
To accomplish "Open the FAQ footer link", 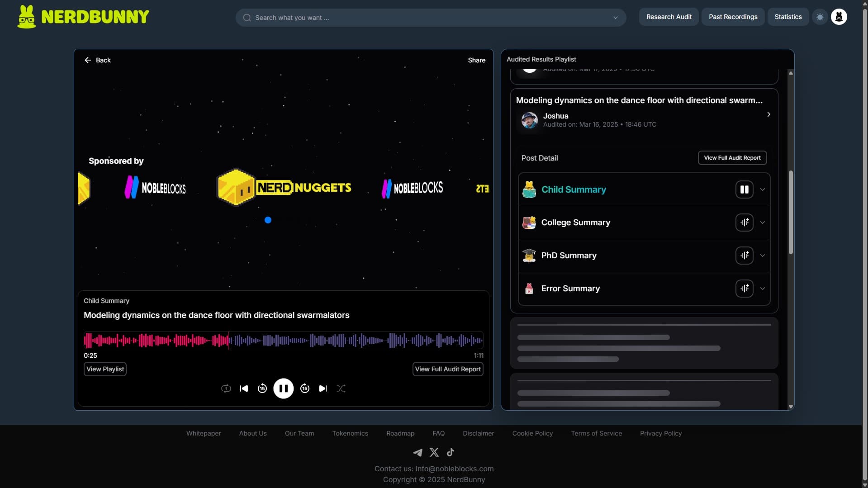I will pyautogui.click(x=438, y=433).
